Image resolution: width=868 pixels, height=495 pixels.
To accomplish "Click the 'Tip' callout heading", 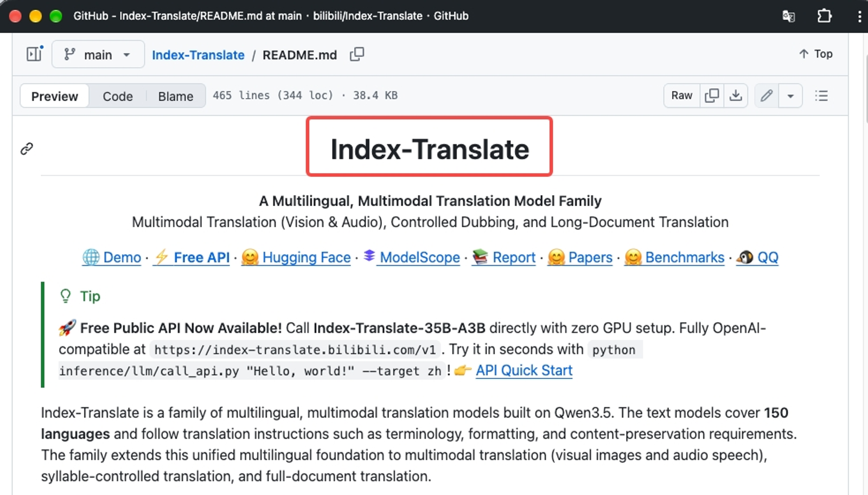I will 90,296.
